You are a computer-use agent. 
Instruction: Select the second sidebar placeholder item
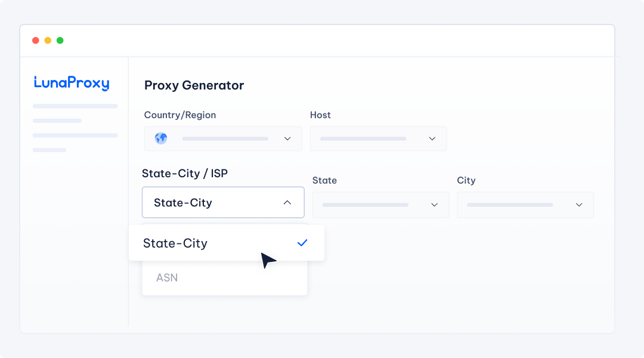(x=57, y=121)
